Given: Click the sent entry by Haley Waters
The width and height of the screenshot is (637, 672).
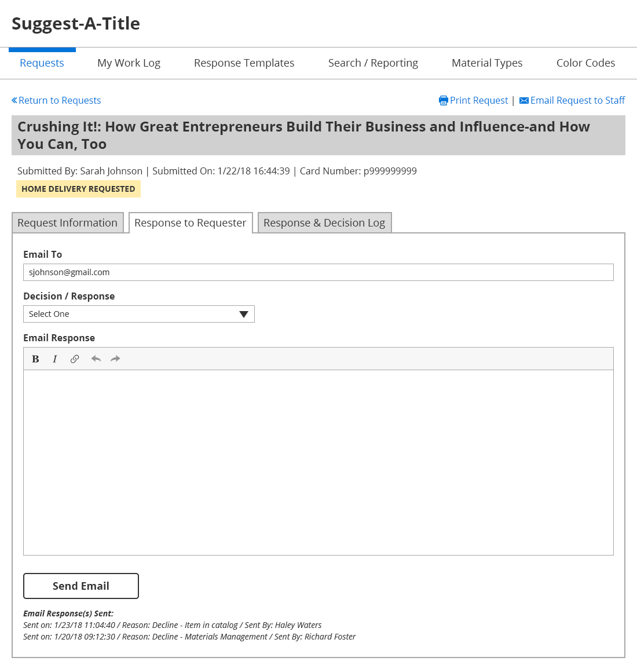Looking at the screenshot, I should pyautogui.click(x=172, y=625).
